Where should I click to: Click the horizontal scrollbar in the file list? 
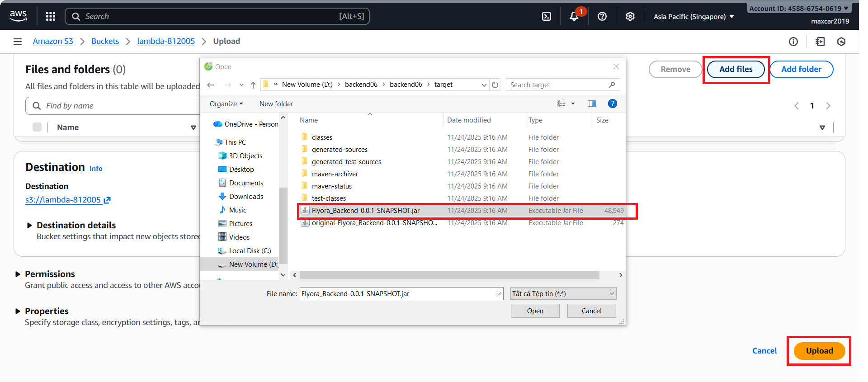(449, 275)
